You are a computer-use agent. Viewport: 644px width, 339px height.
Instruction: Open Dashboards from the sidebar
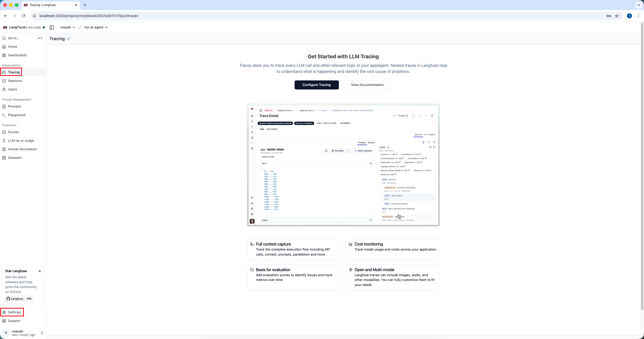(x=17, y=55)
